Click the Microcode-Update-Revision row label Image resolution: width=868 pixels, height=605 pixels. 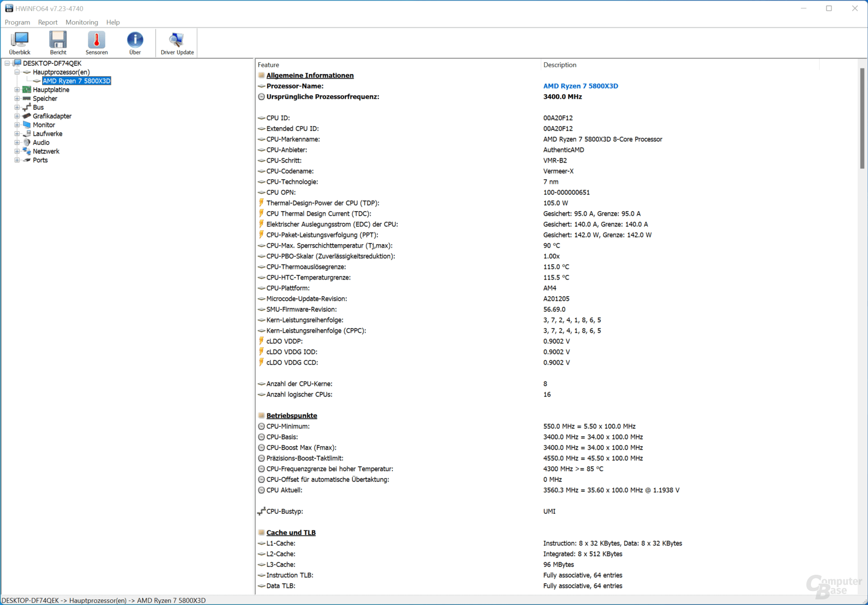[307, 299]
